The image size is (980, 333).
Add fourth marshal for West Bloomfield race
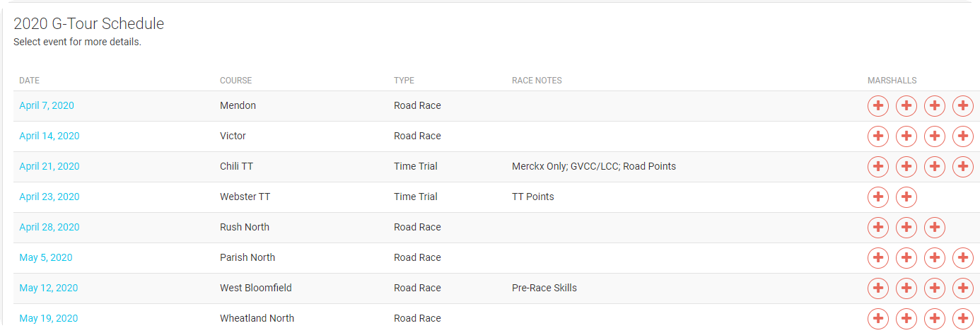point(963,288)
